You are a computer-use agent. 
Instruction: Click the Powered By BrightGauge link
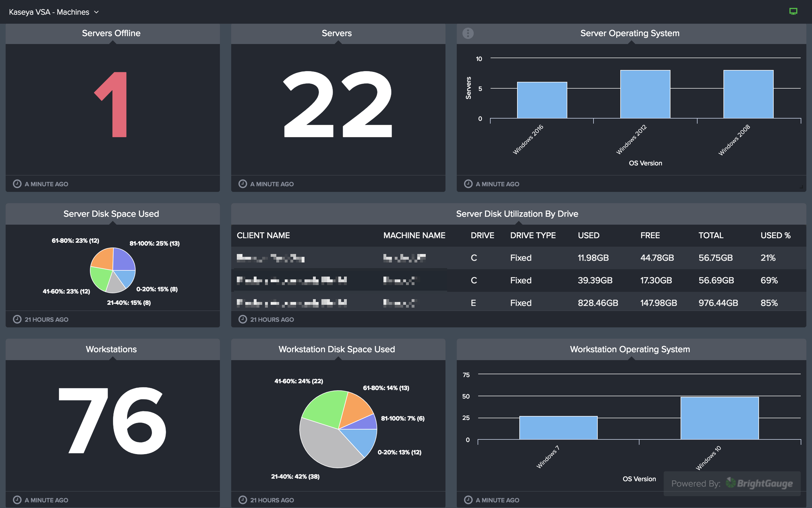click(732, 483)
